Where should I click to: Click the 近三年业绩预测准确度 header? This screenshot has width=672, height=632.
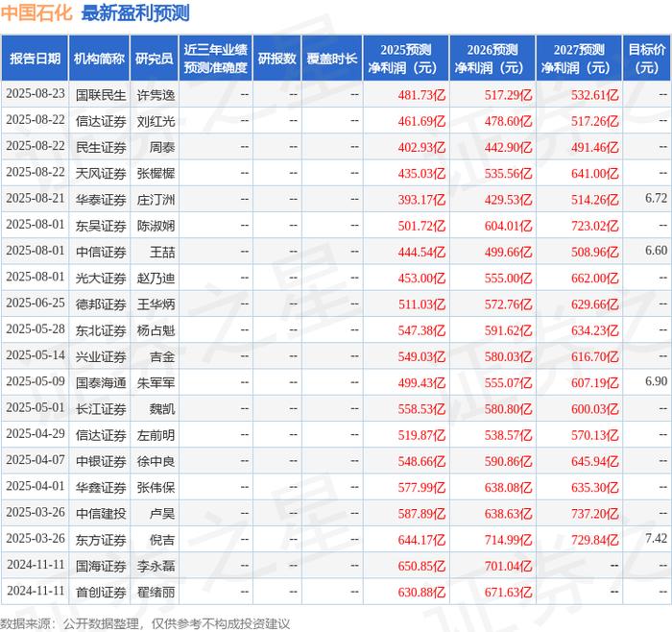coord(216,59)
